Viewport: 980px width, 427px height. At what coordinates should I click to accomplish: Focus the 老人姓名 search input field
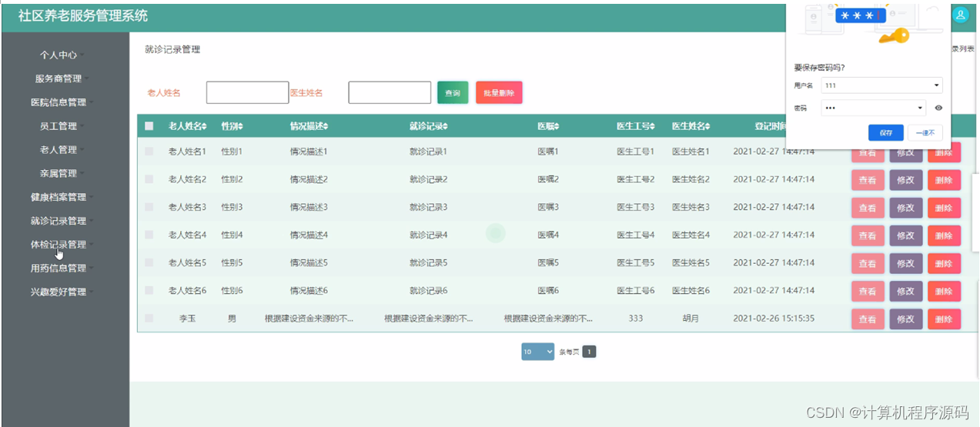tap(247, 92)
